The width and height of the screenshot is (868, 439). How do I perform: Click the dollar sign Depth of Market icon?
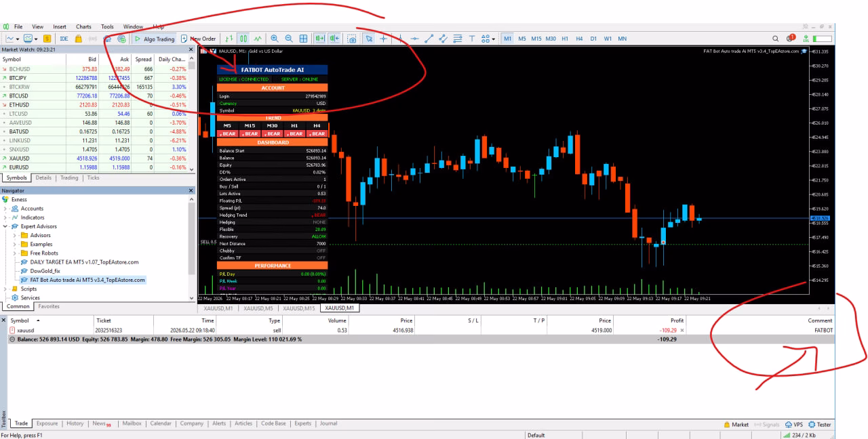[x=47, y=39]
